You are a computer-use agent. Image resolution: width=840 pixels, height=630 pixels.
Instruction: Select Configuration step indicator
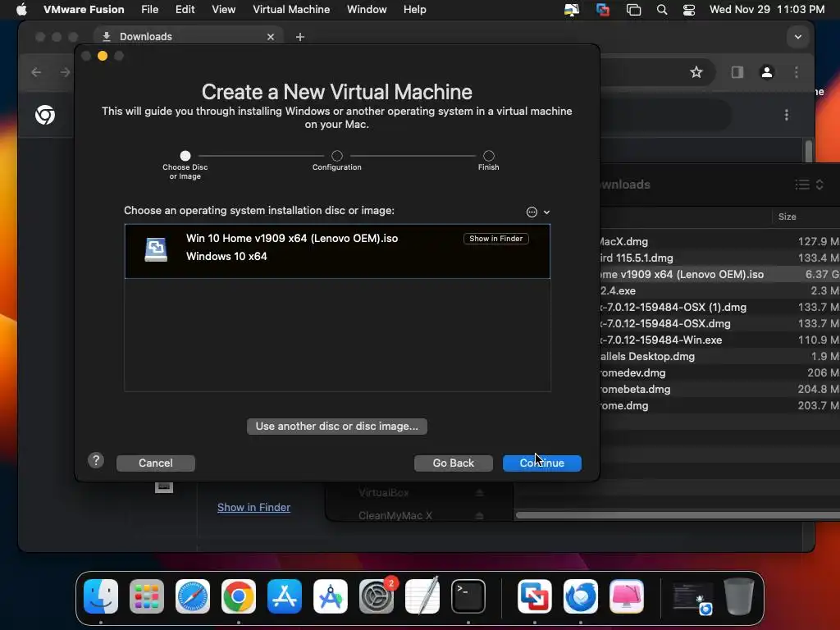(337, 156)
